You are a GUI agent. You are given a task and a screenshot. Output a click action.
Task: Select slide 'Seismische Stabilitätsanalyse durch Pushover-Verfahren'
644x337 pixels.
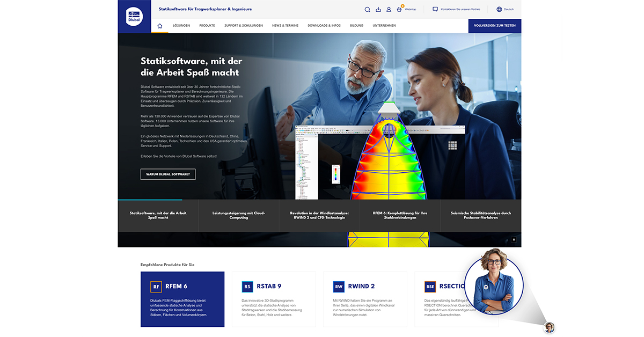[481, 215]
